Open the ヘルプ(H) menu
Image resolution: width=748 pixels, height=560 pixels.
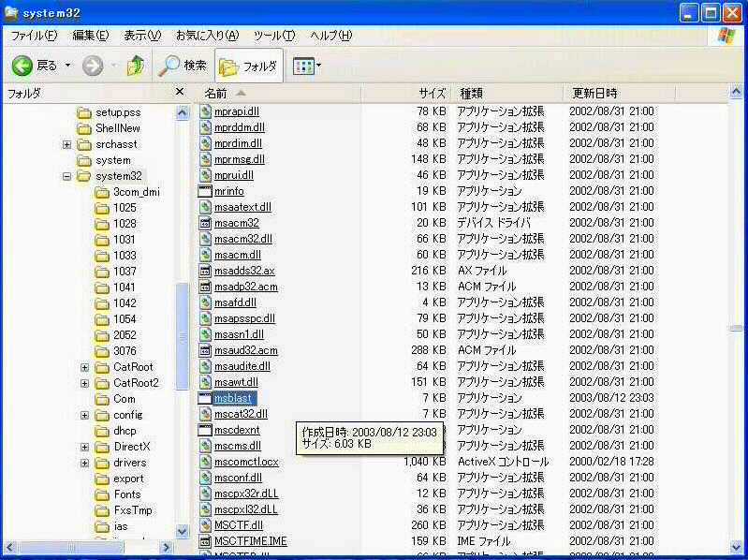331,36
